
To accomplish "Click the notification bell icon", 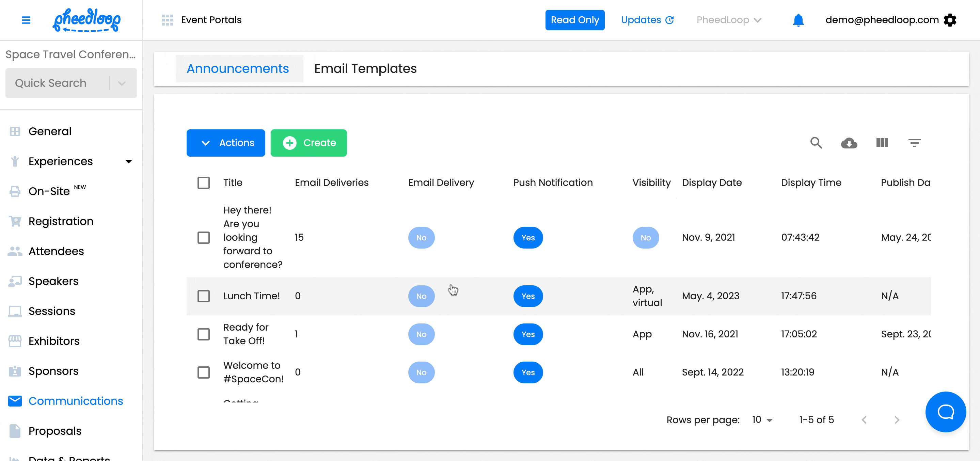I will (798, 20).
